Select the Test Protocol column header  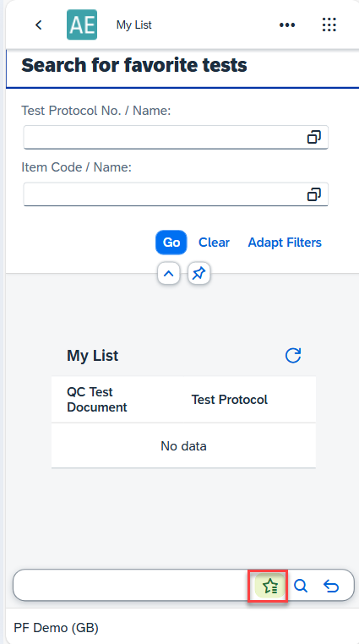[230, 400]
